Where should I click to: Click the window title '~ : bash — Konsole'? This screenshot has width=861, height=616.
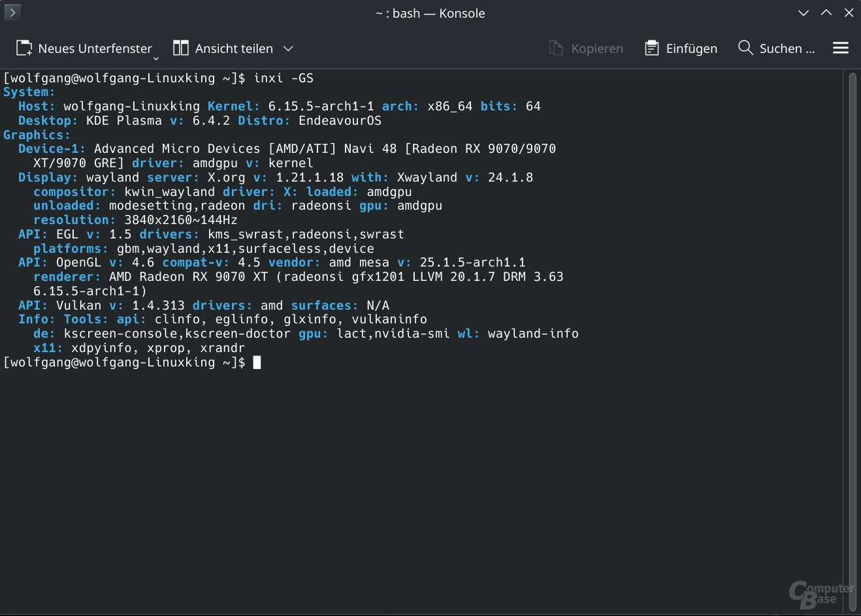[430, 13]
